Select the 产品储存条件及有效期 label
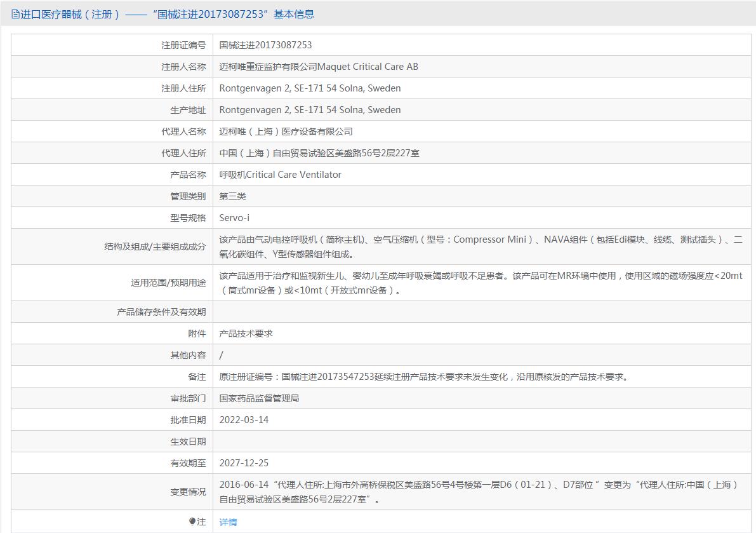Image resolution: width=756 pixels, height=533 pixels. pos(161,311)
